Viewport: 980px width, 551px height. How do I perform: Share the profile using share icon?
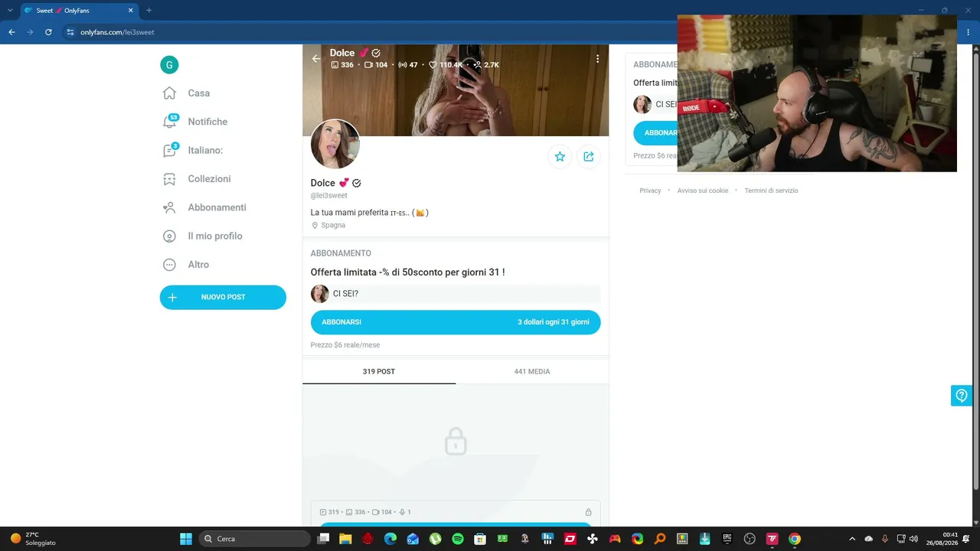pyautogui.click(x=589, y=156)
